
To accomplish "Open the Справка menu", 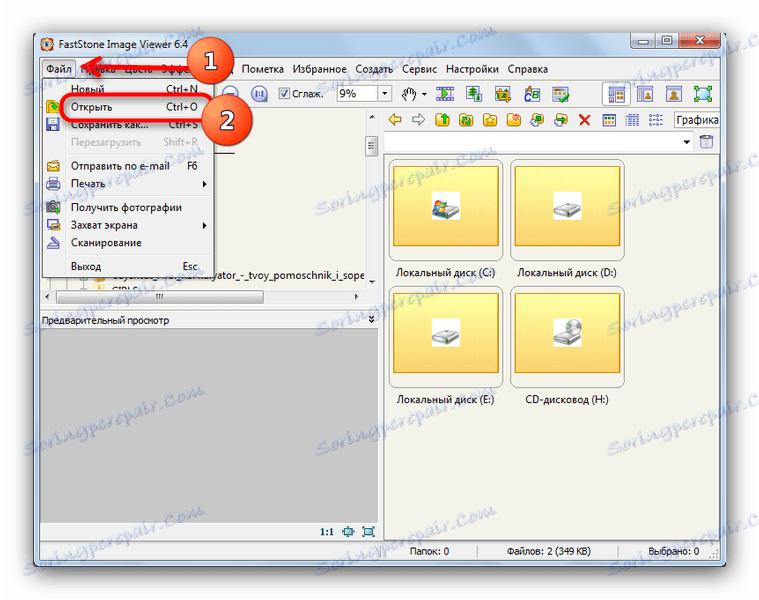I will tap(528, 69).
